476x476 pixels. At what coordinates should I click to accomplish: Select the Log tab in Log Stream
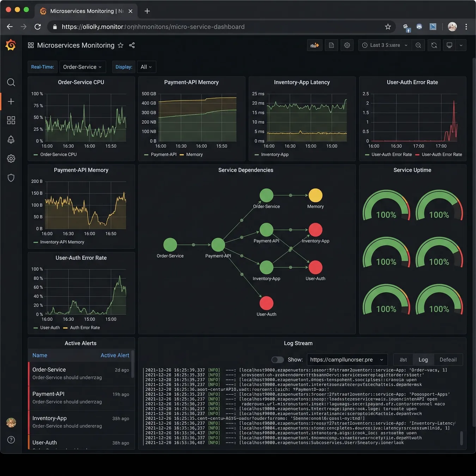[423, 360]
